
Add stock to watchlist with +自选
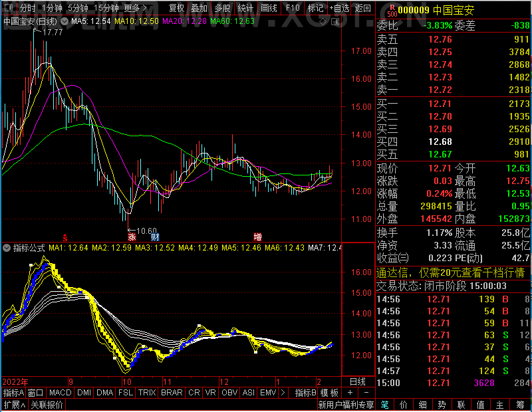(339, 8)
